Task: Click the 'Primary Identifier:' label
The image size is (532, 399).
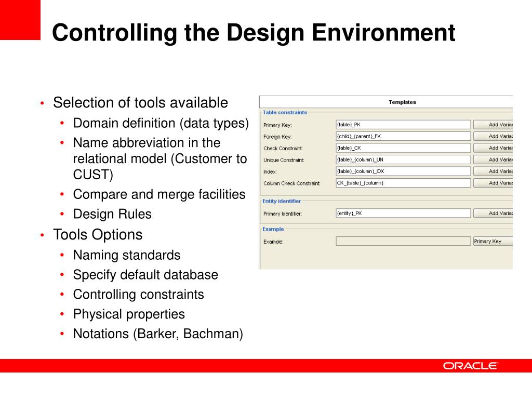Action: pos(283,214)
